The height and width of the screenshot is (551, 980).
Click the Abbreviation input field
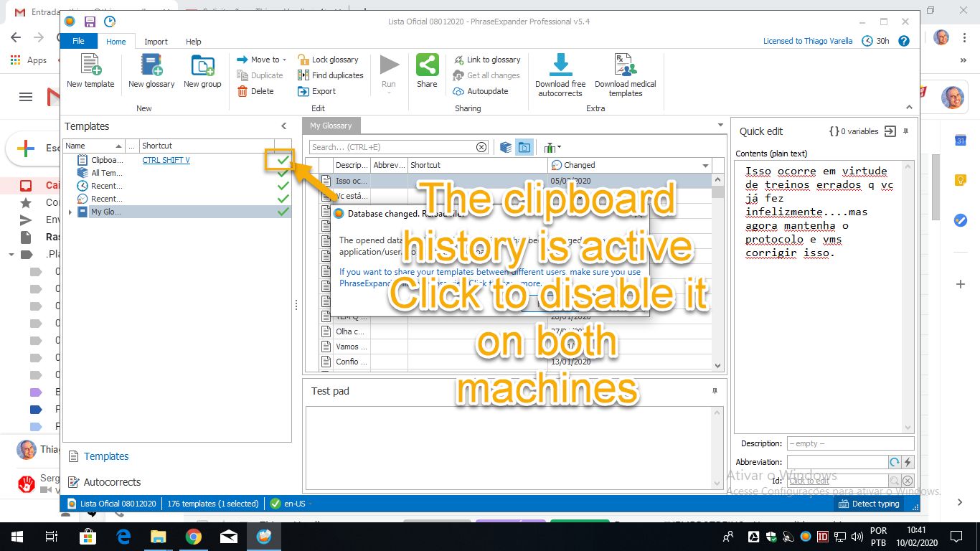837,463
